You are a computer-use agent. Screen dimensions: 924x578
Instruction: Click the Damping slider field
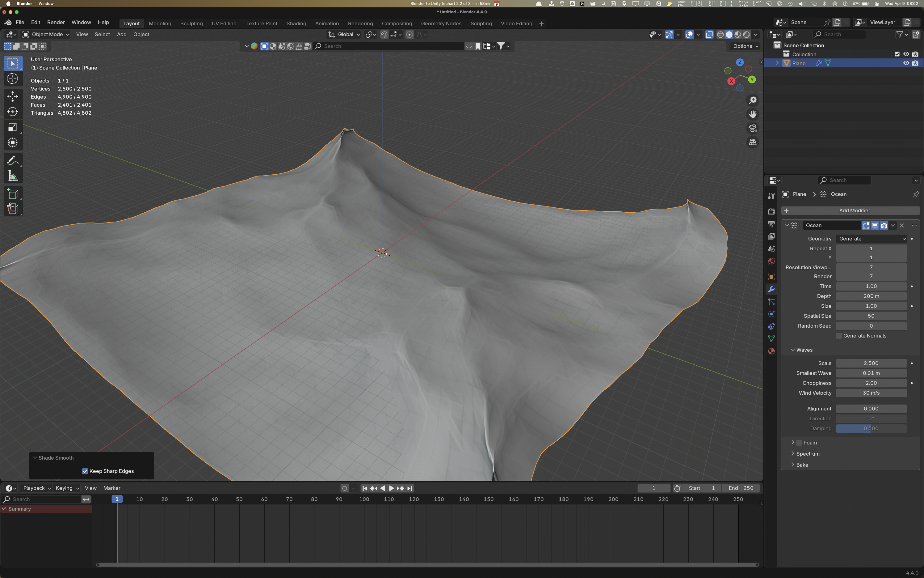(x=871, y=428)
